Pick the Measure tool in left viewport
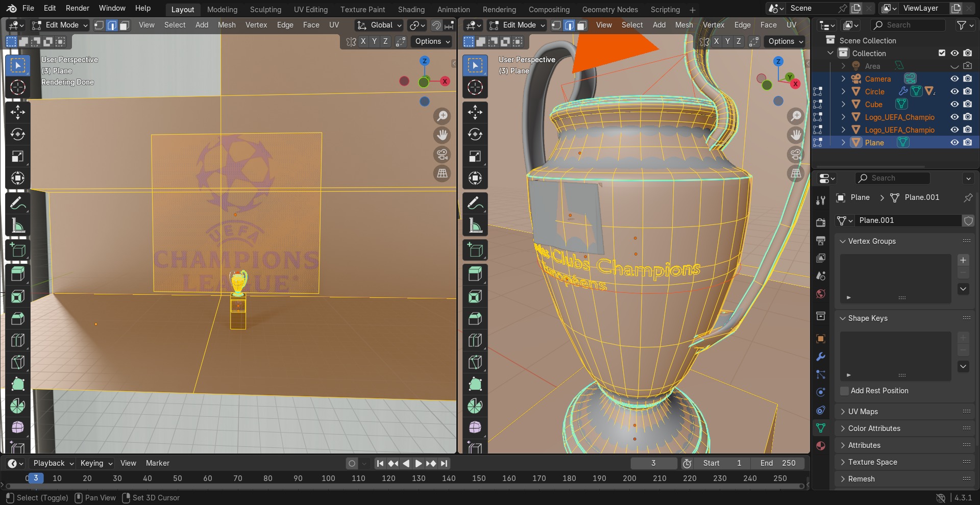This screenshot has width=980, height=505. [x=18, y=225]
